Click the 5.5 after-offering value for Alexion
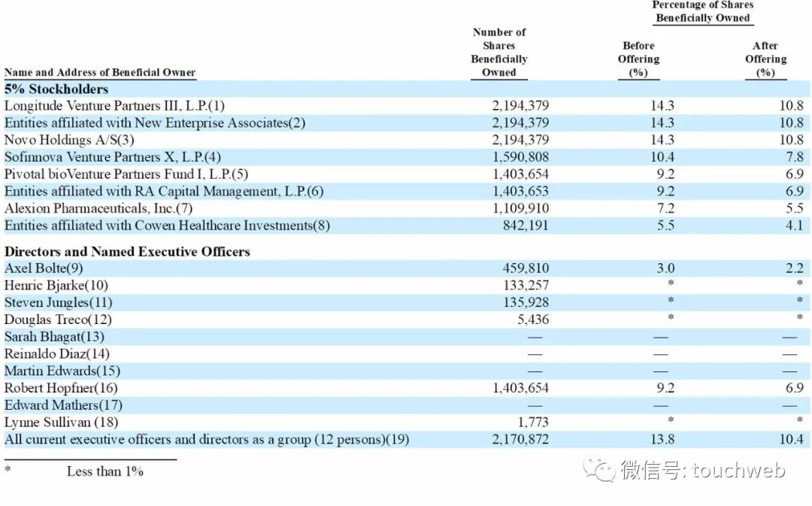 point(795,209)
